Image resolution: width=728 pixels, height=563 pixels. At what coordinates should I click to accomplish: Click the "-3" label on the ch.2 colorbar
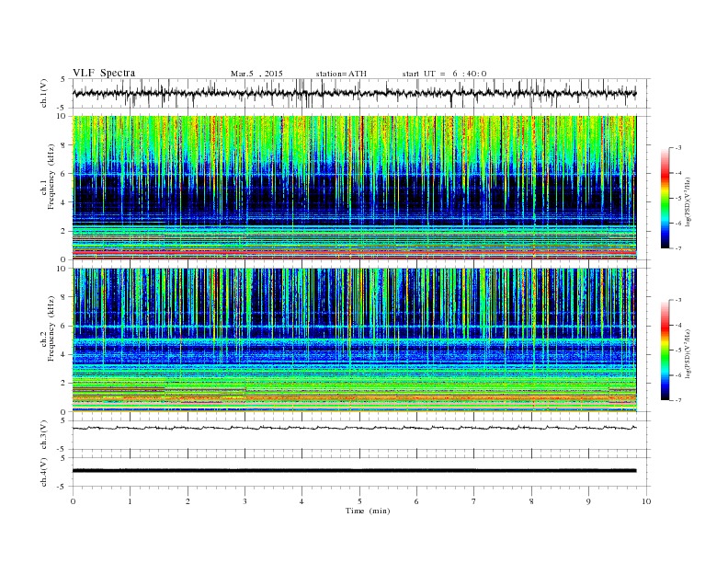pos(678,300)
